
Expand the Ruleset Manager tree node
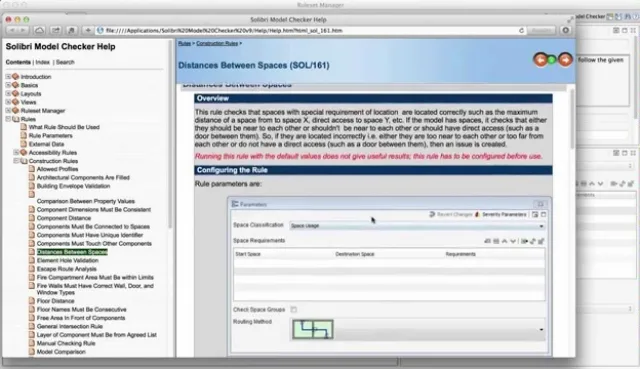[x=8, y=111]
